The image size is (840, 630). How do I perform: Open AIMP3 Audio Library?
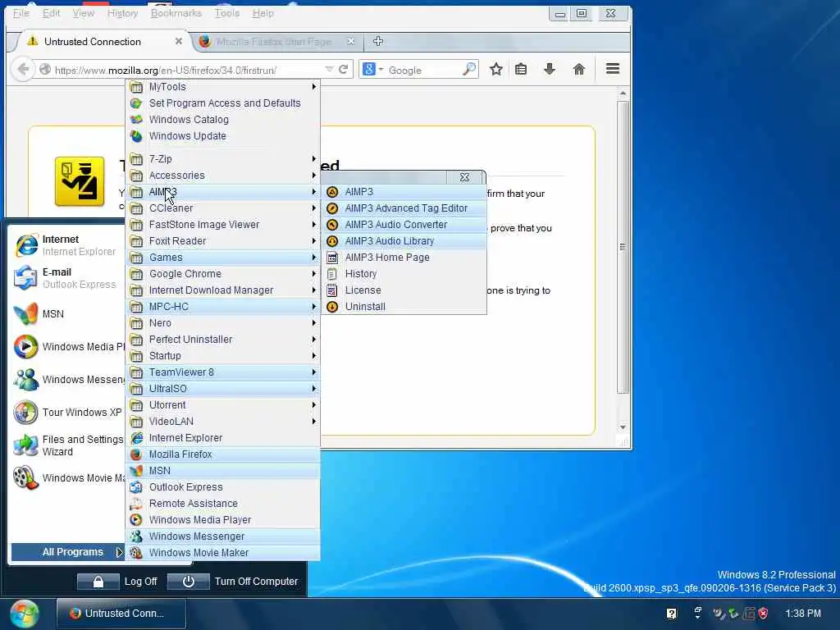coord(404,241)
